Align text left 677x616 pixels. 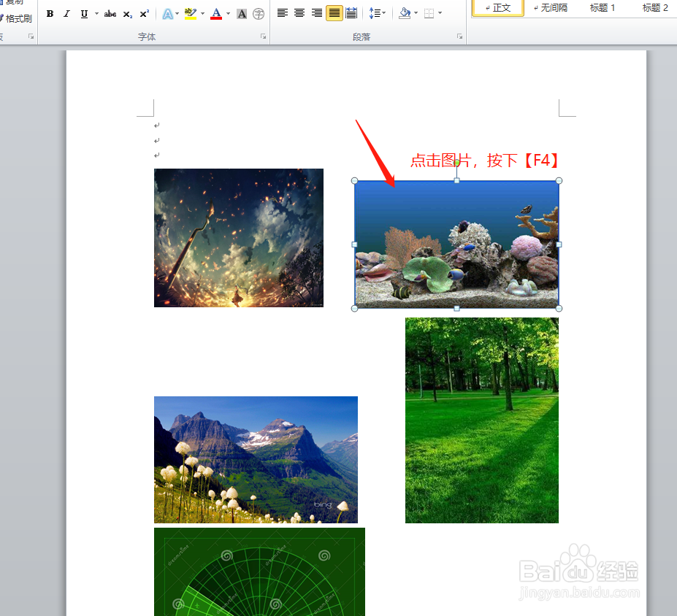click(283, 13)
